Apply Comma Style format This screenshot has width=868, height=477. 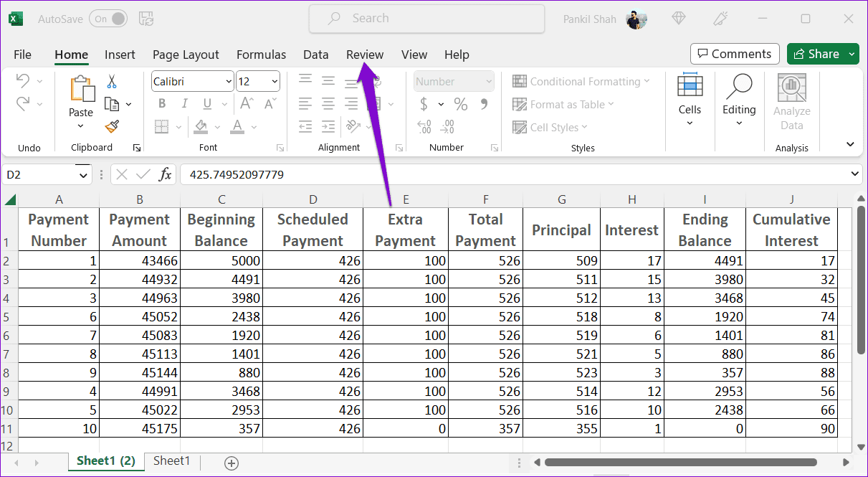pos(484,105)
